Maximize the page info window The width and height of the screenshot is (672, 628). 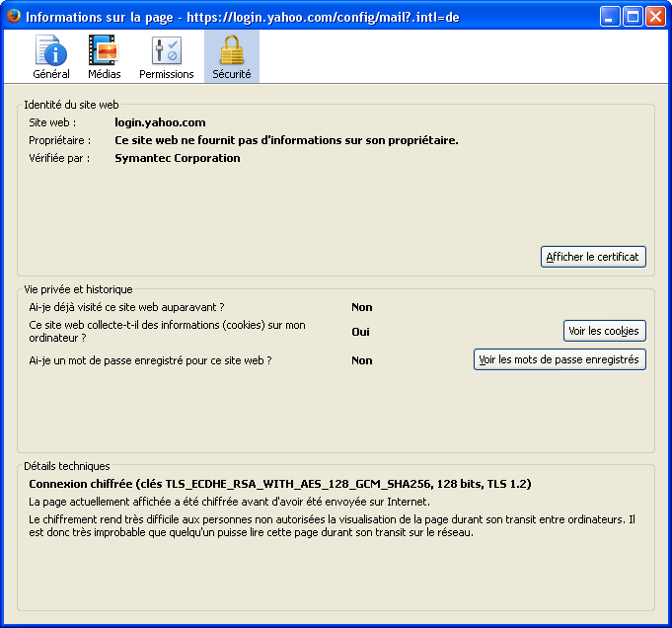(x=633, y=17)
